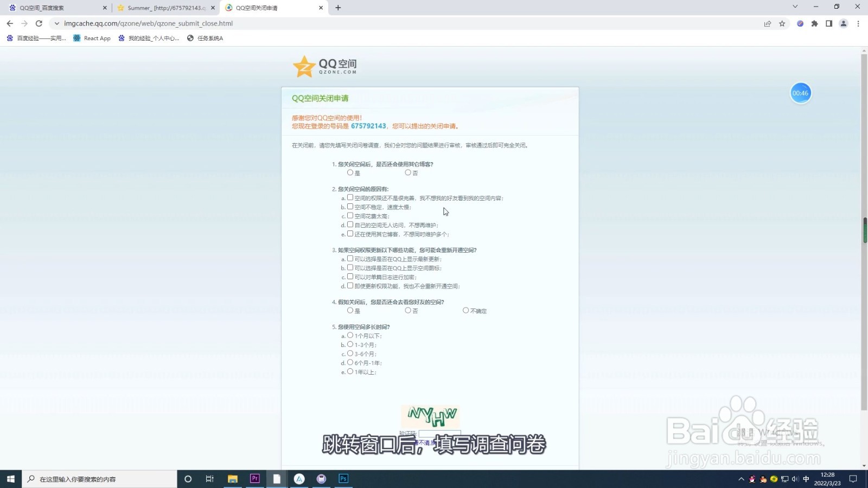
Task: Open Adobe Photoshop from taskbar
Action: point(343,479)
